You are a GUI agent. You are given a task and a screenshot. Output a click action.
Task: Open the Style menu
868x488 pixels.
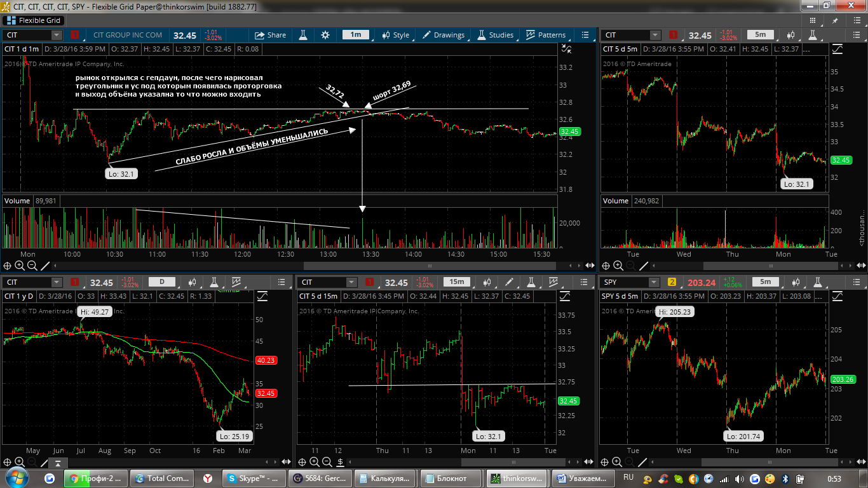(x=395, y=35)
